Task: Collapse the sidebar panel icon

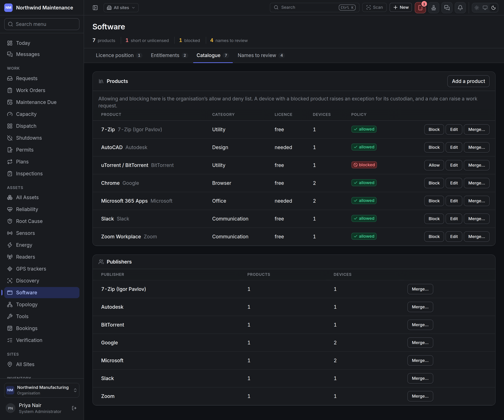Action: point(95,8)
